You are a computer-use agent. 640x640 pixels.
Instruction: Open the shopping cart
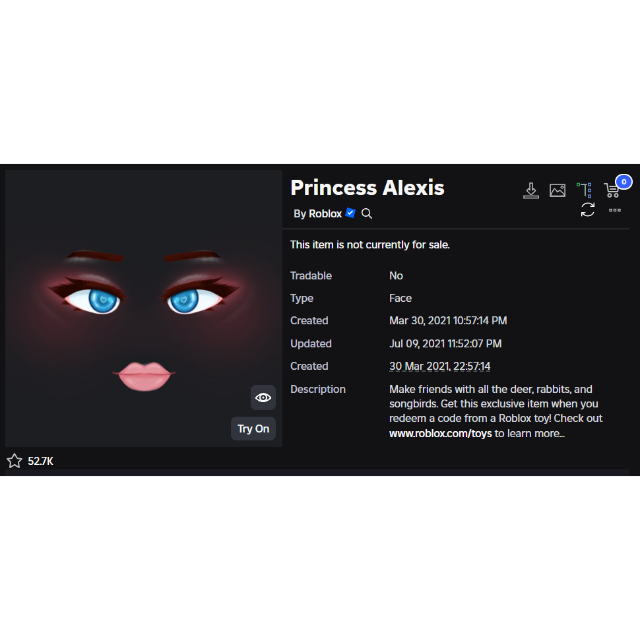click(x=612, y=191)
